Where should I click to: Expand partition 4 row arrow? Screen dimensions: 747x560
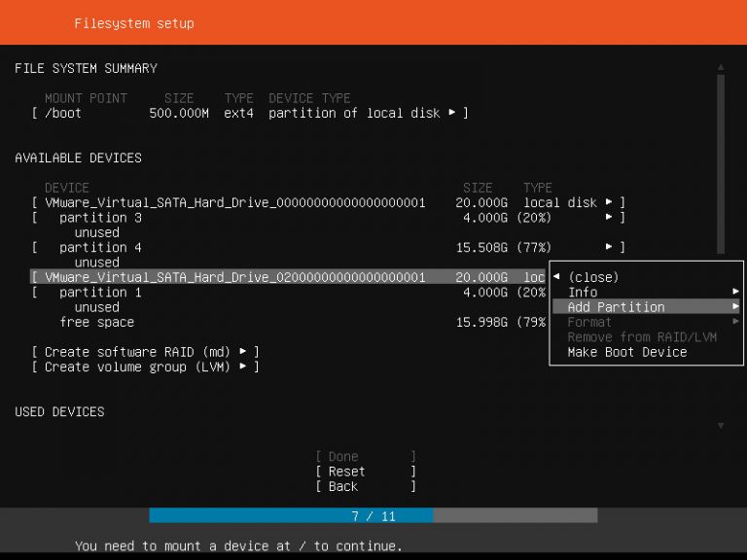609,247
